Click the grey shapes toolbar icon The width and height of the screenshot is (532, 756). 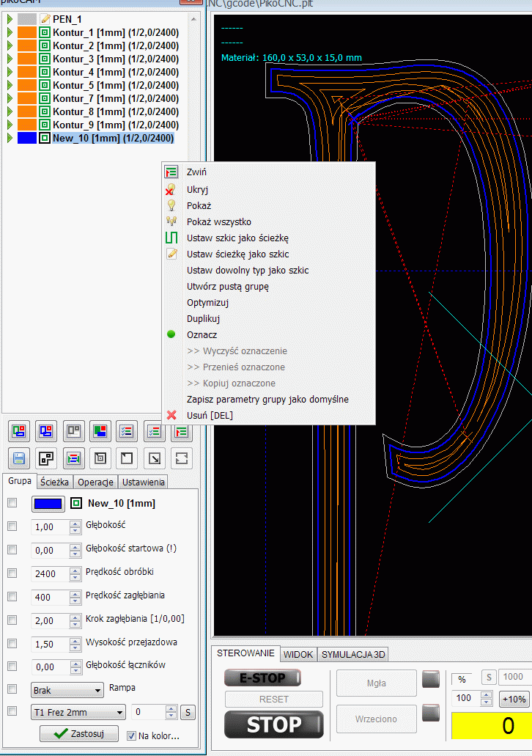click(x=73, y=431)
